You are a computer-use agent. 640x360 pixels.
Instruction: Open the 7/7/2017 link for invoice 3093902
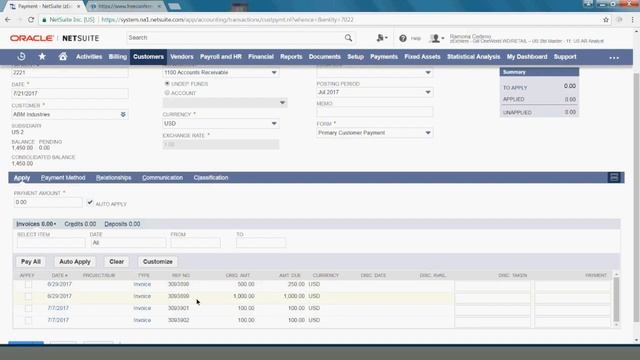point(58,320)
